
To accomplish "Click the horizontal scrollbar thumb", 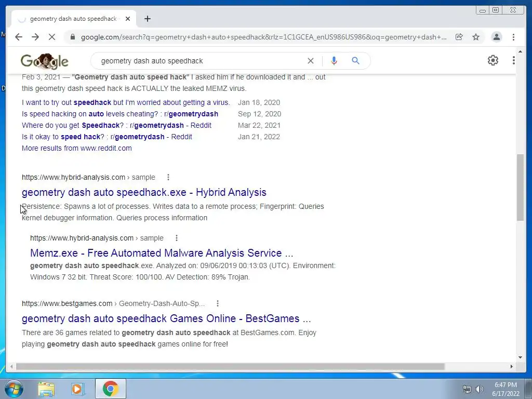I will click(230, 366).
